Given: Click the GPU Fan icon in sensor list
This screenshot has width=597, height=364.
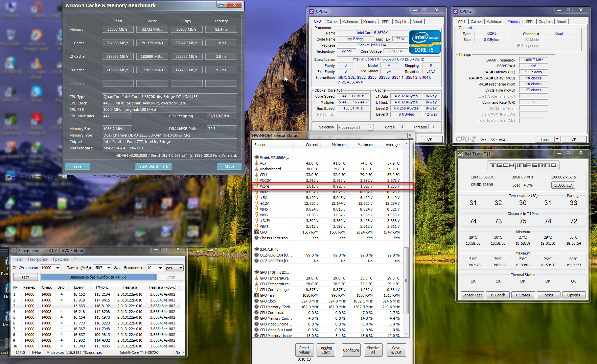Looking at the screenshot, I should pos(257,295).
